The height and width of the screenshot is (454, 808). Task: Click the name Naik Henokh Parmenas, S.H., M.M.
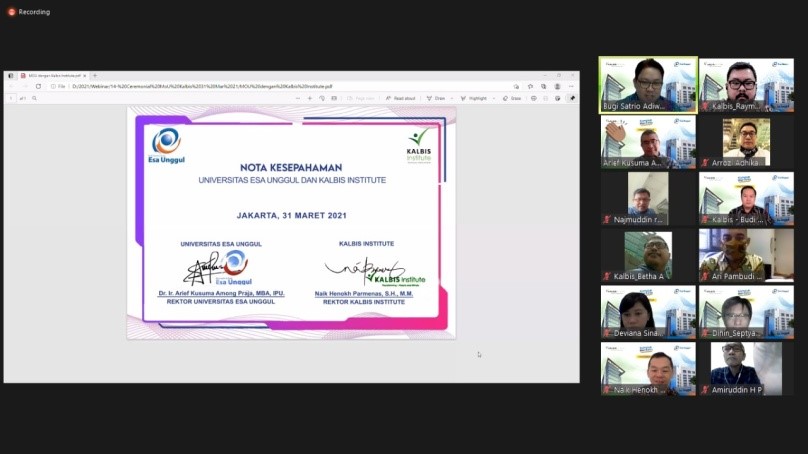364,294
